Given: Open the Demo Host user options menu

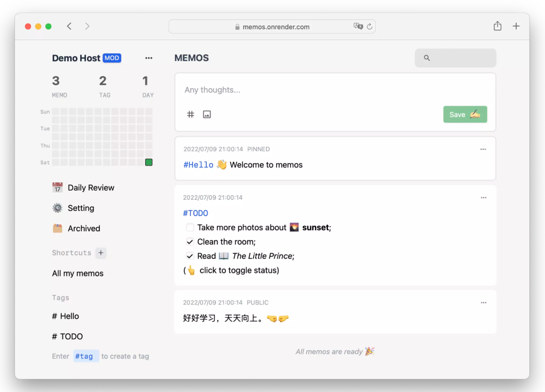Looking at the screenshot, I should (x=149, y=58).
